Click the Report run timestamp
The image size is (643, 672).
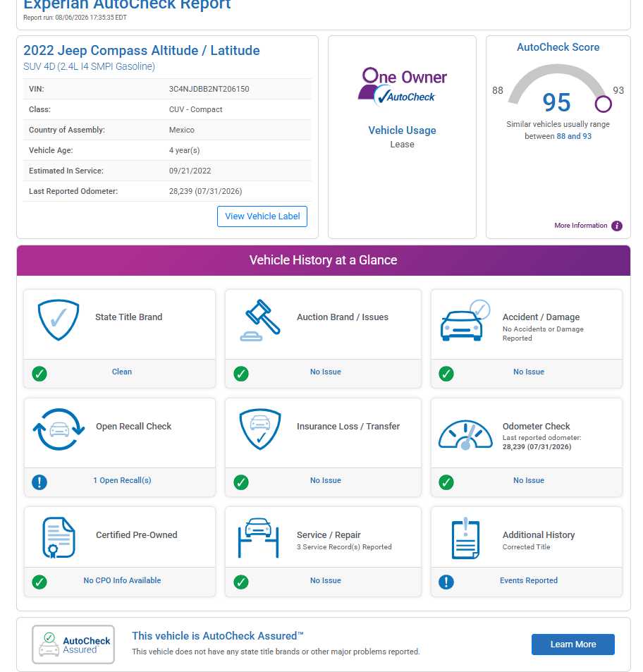75,18
